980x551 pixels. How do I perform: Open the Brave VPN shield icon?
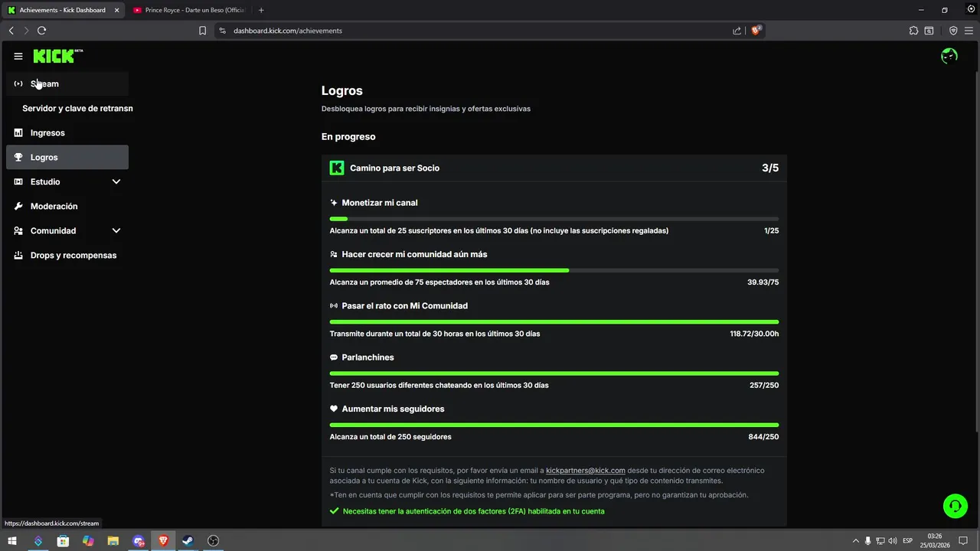click(953, 31)
